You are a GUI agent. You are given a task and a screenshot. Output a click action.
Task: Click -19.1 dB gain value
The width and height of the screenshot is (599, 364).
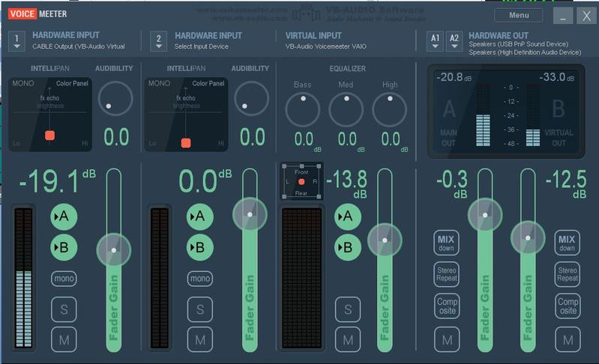click(57, 181)
